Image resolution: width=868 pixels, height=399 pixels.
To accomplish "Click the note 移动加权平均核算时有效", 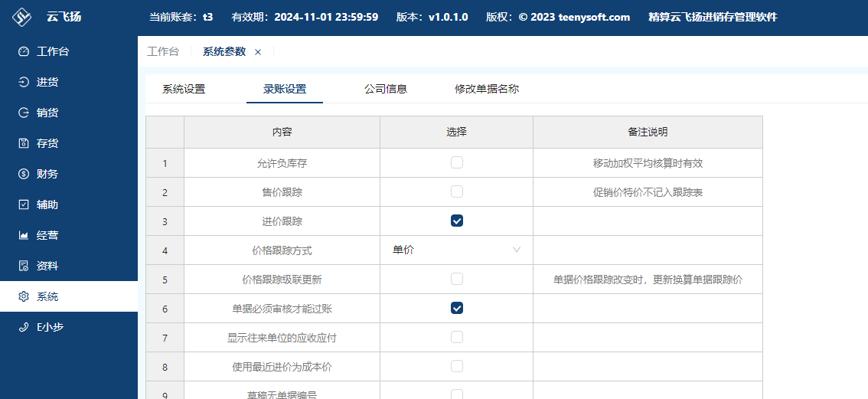I will tap(648, 163).
